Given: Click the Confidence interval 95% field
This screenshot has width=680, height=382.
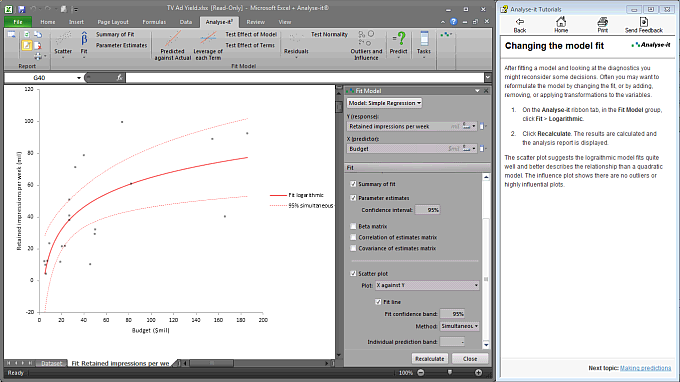Looking at the screenshot, I should 427,210.
